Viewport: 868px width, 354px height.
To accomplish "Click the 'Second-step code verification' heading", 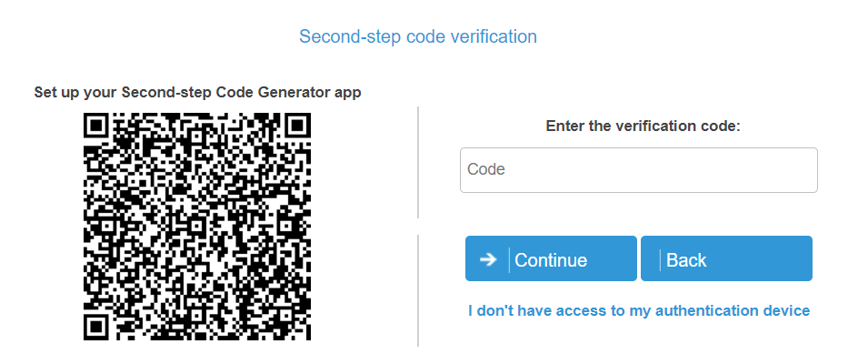I will coord(418,36).
